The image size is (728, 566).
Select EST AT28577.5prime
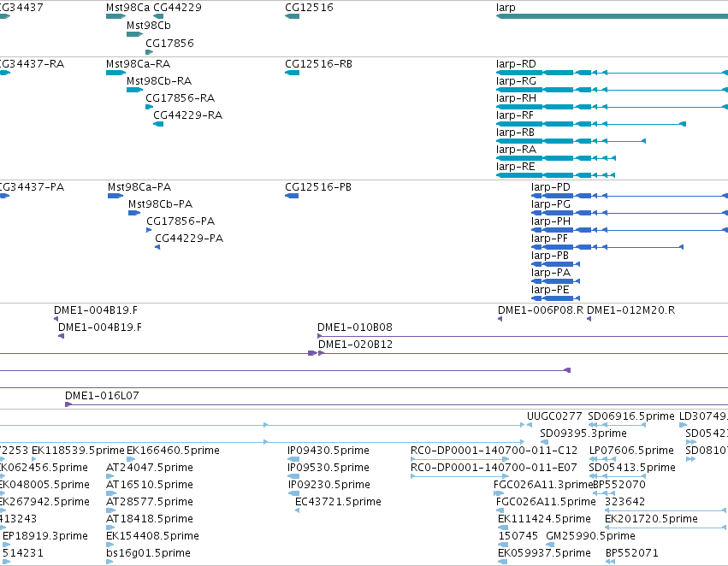pyautogui.click(x=110, y=510)
